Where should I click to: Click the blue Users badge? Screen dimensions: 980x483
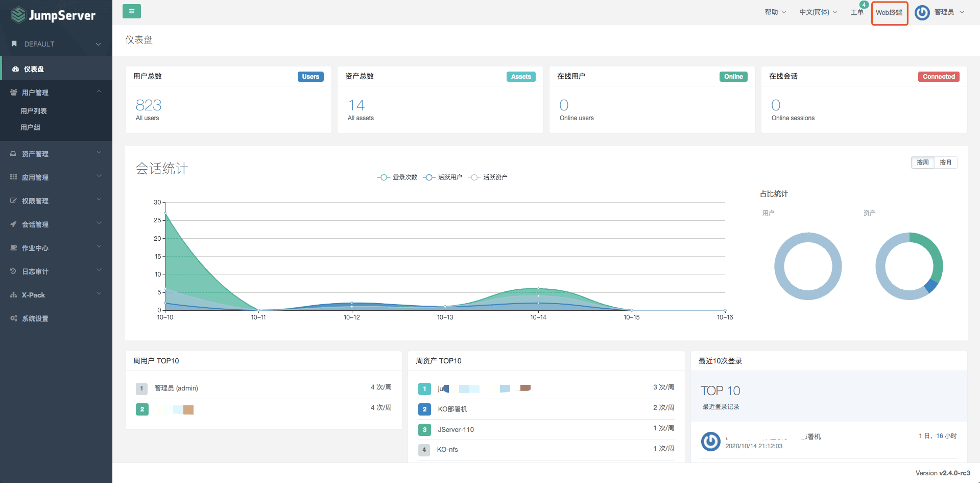[310, 77]
